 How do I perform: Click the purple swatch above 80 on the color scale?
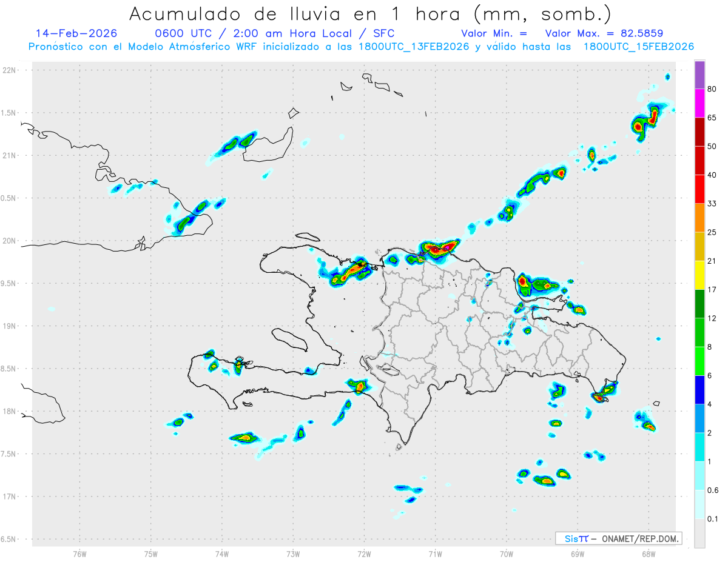(699, 75)
